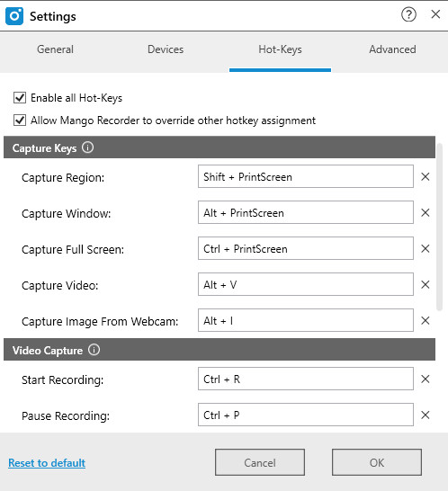448x491 pixels.
Task: Close the Settings dialog
Action: pos(435,14)
